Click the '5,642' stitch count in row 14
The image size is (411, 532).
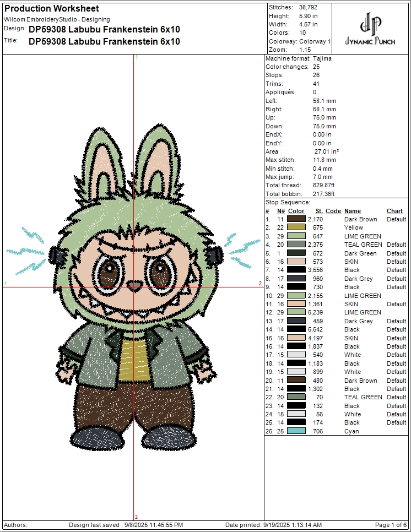point(315,329)
